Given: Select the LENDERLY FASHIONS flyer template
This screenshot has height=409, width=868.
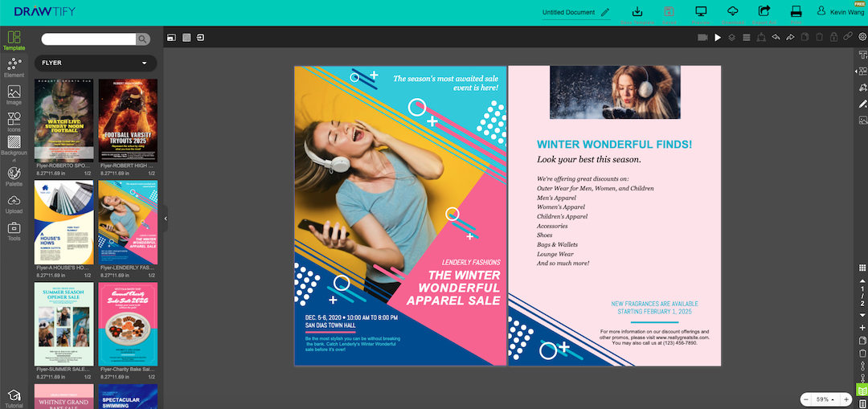Looking at the screenshot, I should tap(128, 222).
